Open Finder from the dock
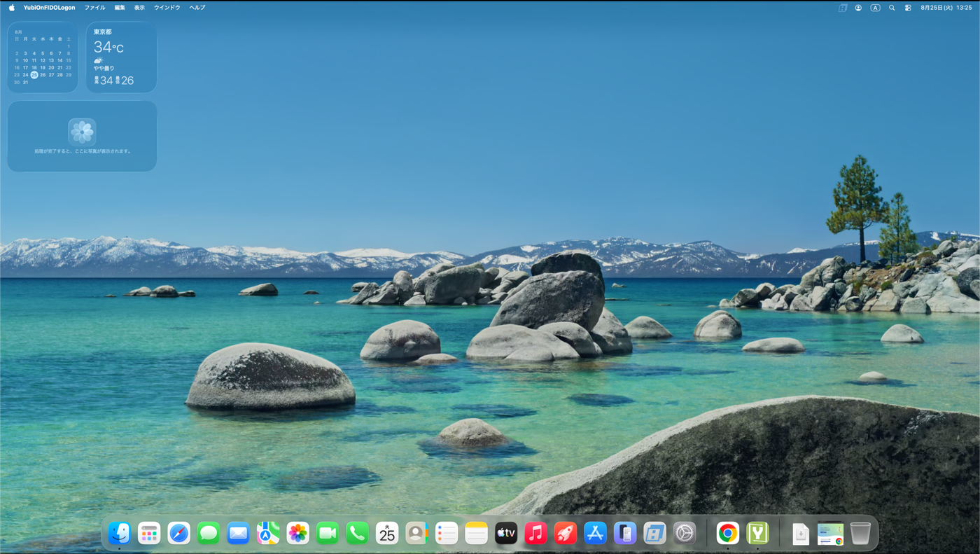The image size is (980, 554). [x=119, y=534]
